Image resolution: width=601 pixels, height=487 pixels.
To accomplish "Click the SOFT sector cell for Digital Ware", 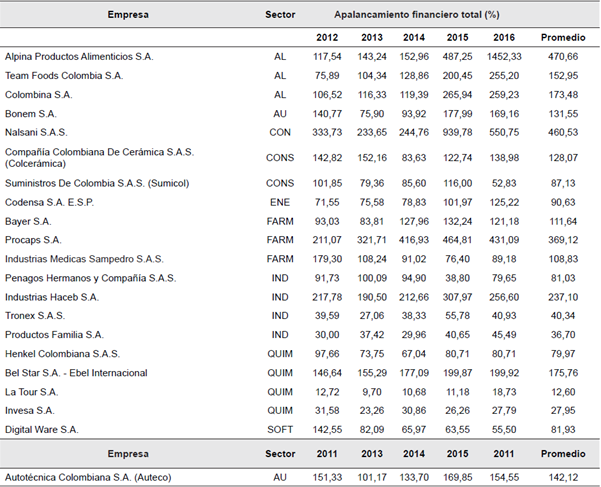I will [x=279, y=428].
